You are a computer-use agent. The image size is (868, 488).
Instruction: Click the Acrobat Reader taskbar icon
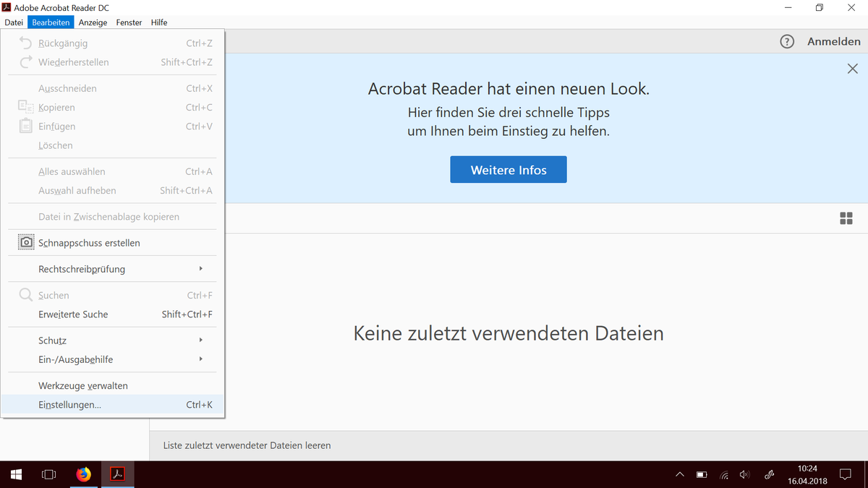[117, 474]
